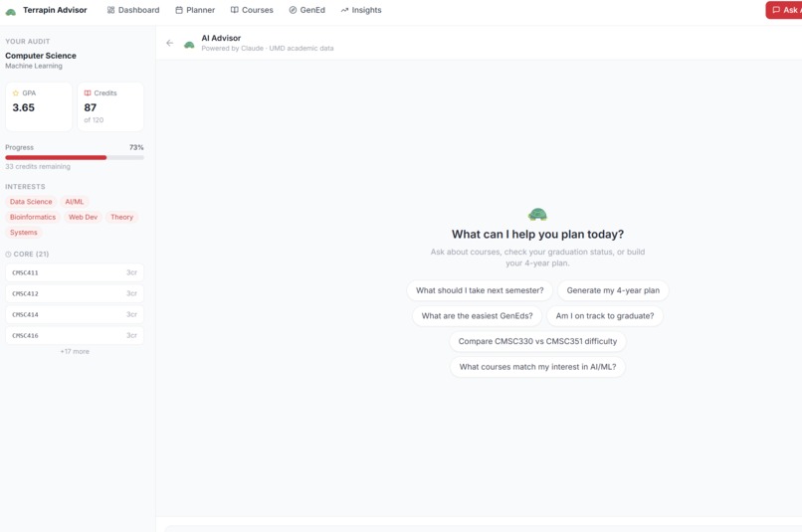Click the 33 credits remaining text
This screenshot has height=532, width=802.
click(38, 167)
